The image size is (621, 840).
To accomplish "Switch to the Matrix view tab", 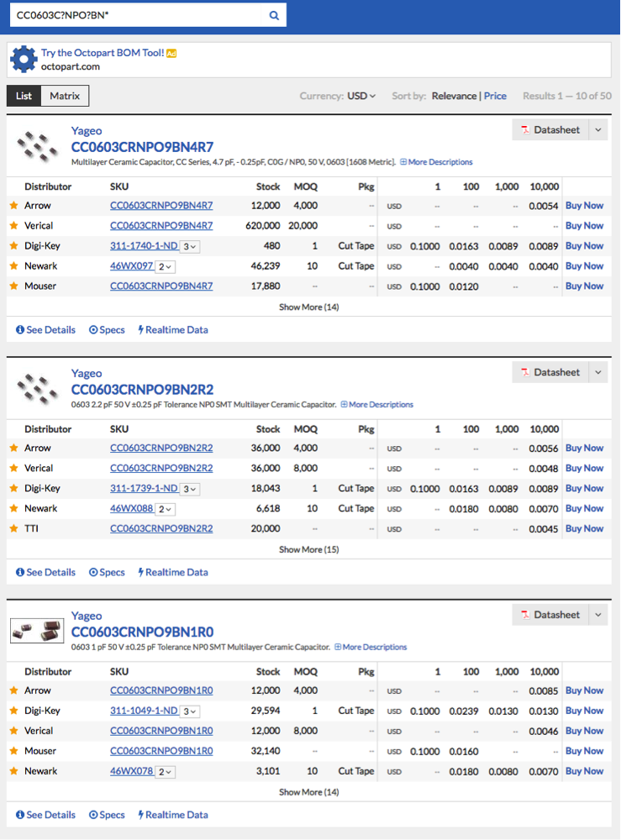I will pos(65,96).
